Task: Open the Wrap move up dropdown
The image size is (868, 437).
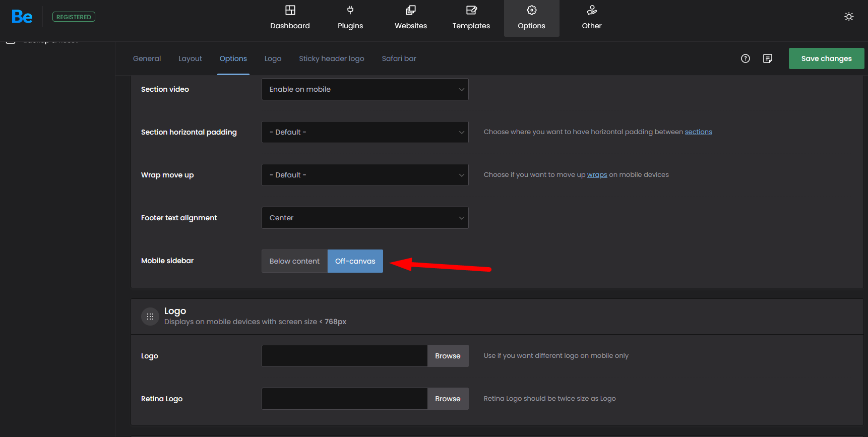Action: coord(365,175)
